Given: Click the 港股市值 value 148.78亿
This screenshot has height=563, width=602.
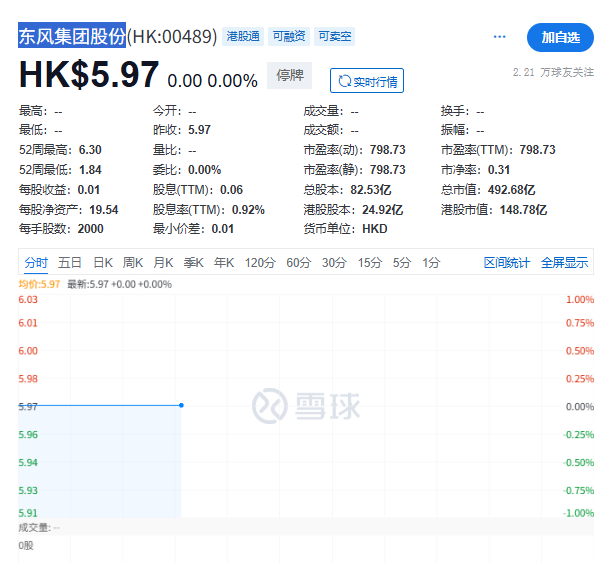Looking at the screenshot, I should [523, 210].
